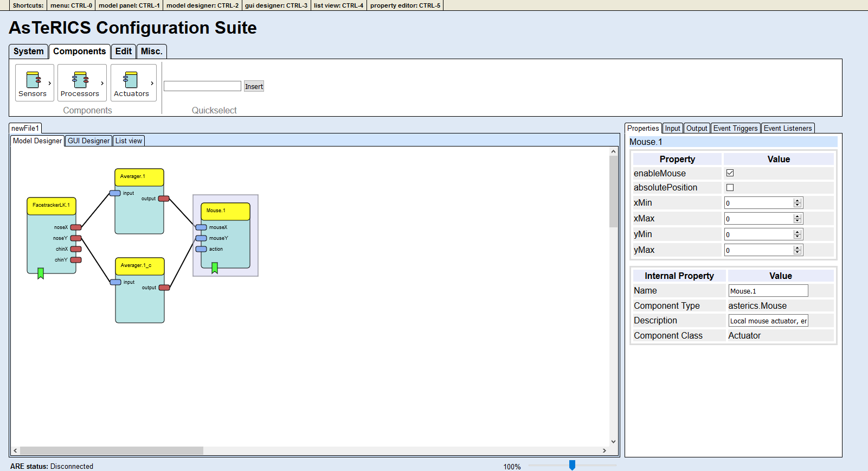Open the Actuators component menu
The width and height of the screenshot is (868, 471).
[x=133, y=82]
